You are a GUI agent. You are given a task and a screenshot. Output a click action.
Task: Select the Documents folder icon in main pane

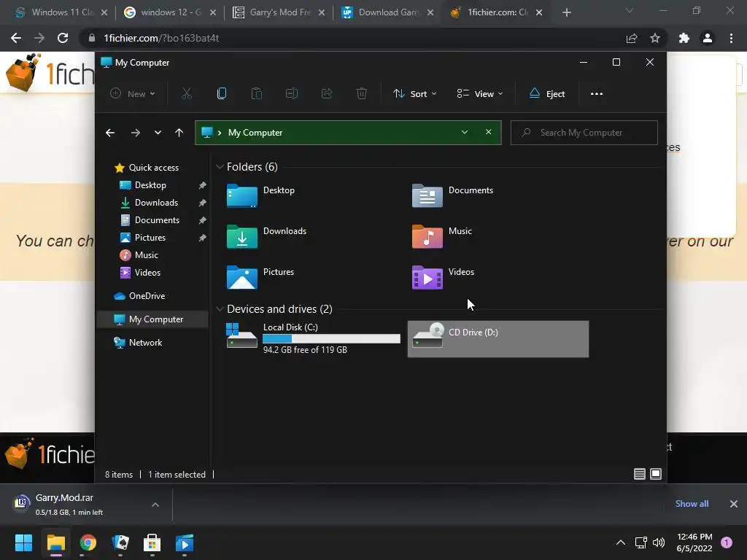click(427, 195)
